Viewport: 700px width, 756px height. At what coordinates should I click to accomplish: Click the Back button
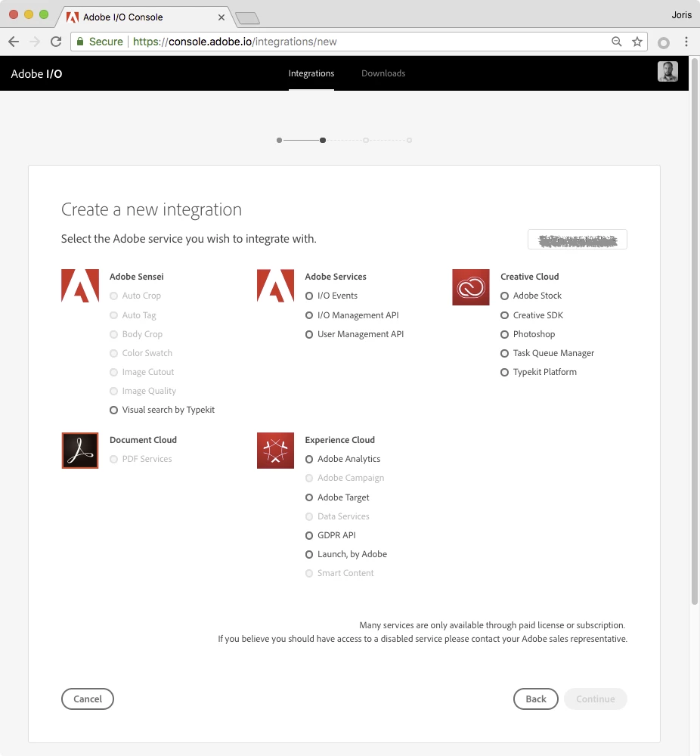click(536, 699)
